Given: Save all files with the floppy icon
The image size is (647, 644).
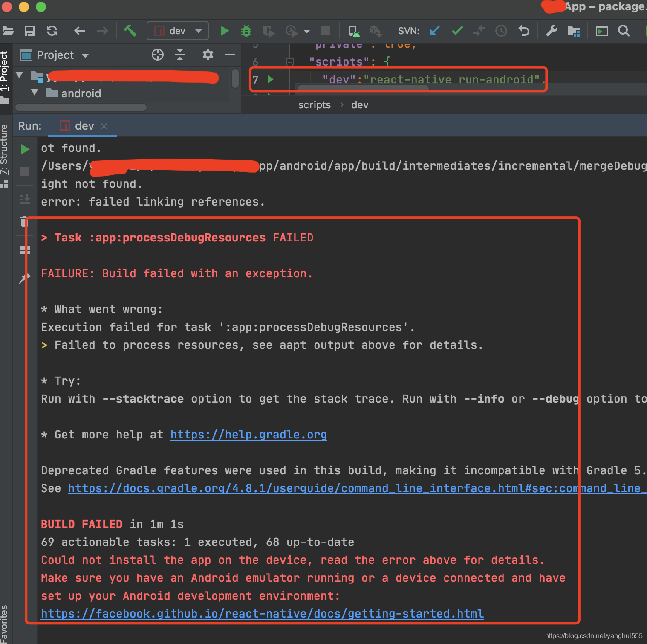Looking at the screenshot, I should [x=30, y=31].
